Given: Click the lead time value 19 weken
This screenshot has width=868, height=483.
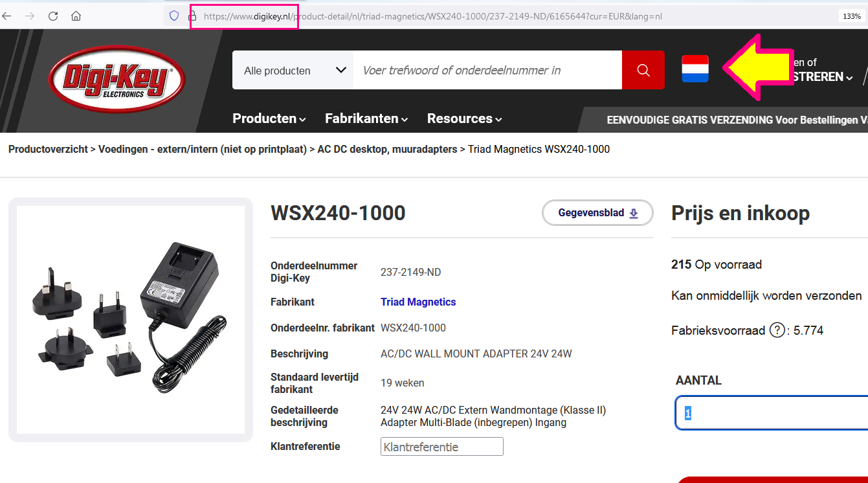Looking at the screenshot, I should pyautogui.click(x=403, y=383).
